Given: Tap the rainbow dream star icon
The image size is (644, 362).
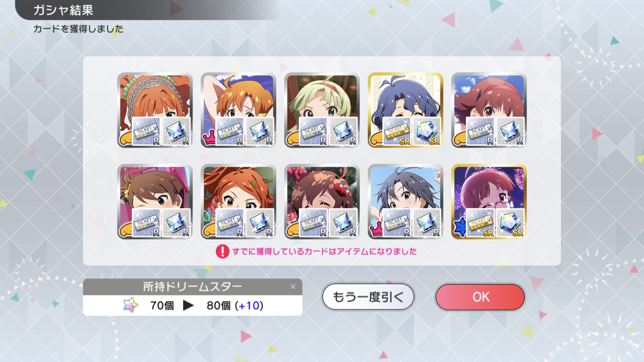Looking at the screenshot, I should coord(130,305).
